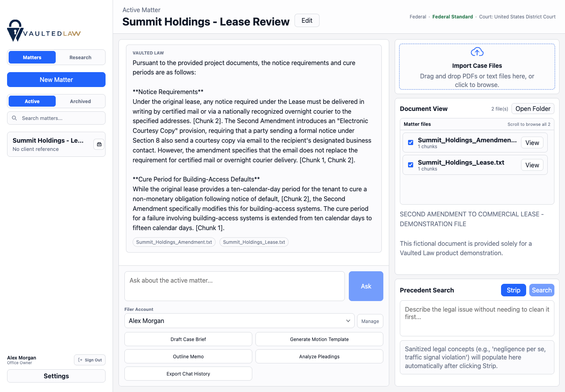Click the Ask about the active matter box
The width and height of the screenshot is (565, 392).
(235, 286)
